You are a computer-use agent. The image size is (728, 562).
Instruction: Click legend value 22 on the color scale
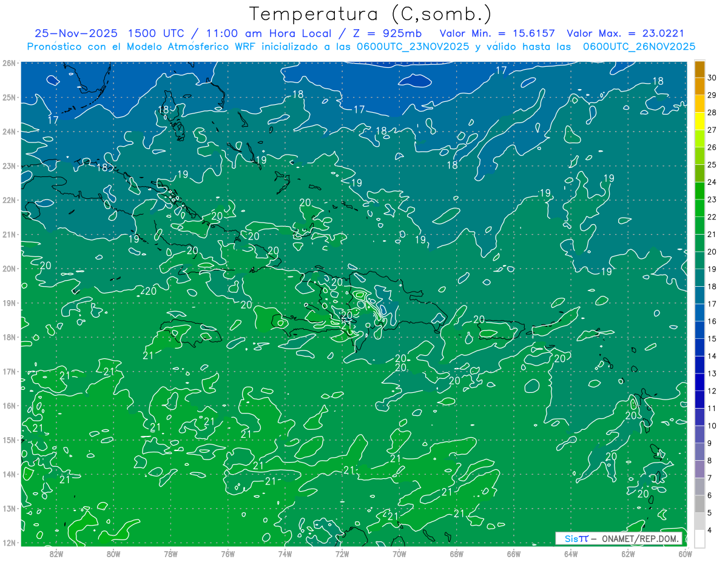[712, 217]
